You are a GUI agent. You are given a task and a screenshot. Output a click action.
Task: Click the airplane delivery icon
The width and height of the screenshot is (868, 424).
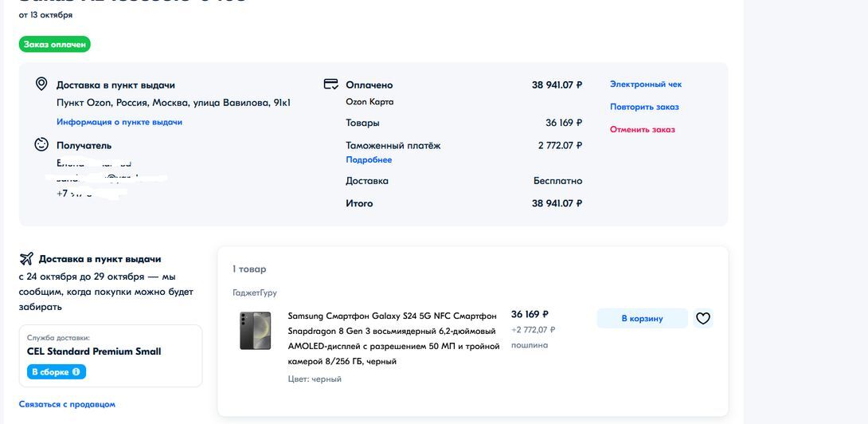[x=26, y=259]
